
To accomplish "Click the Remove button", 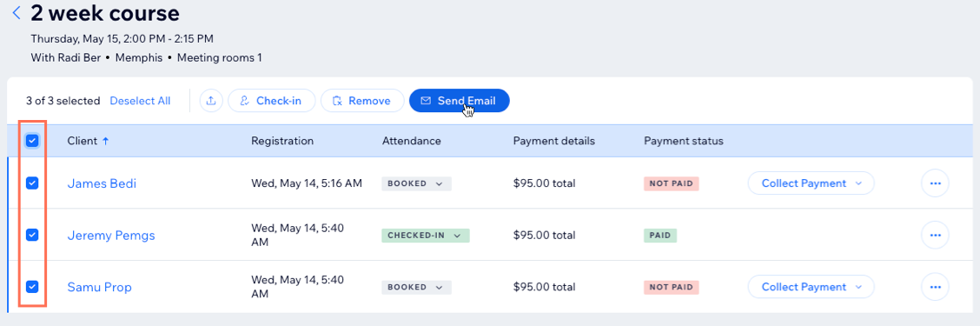I will coord(362,101).
